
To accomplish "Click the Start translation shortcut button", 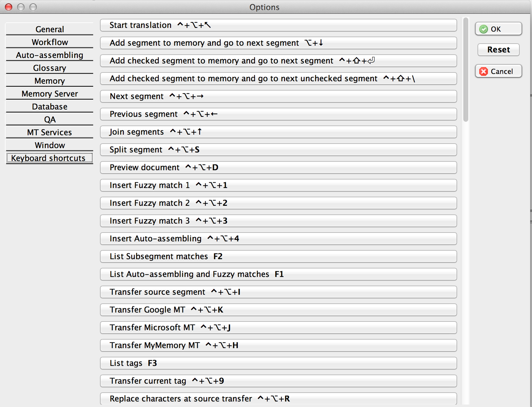I will [278, 25].
